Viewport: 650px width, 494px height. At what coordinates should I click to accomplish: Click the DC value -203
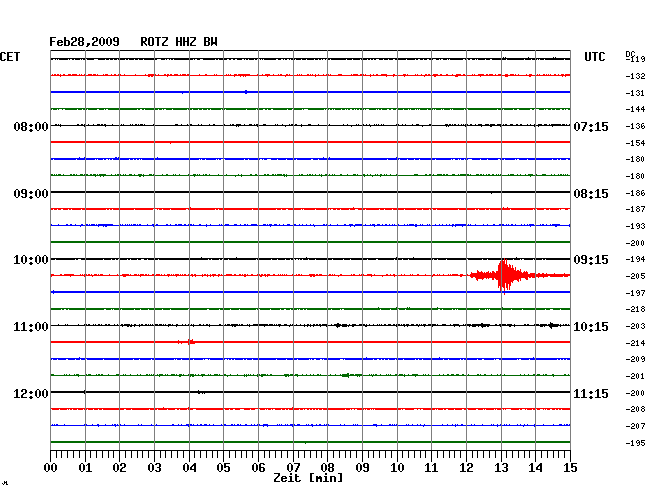[x=635, y=326]
